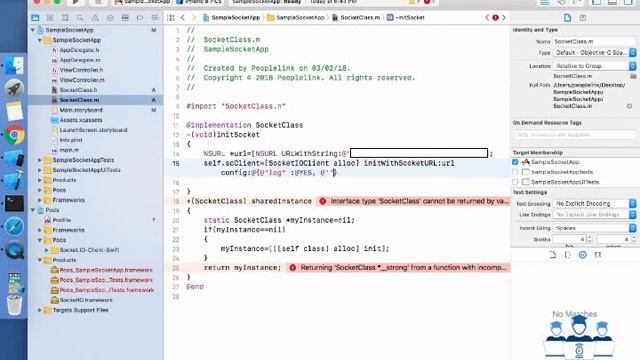Open the Test navigator tab
The width and height of the screenshot is (640, 360).
click(x=110, y=18)
